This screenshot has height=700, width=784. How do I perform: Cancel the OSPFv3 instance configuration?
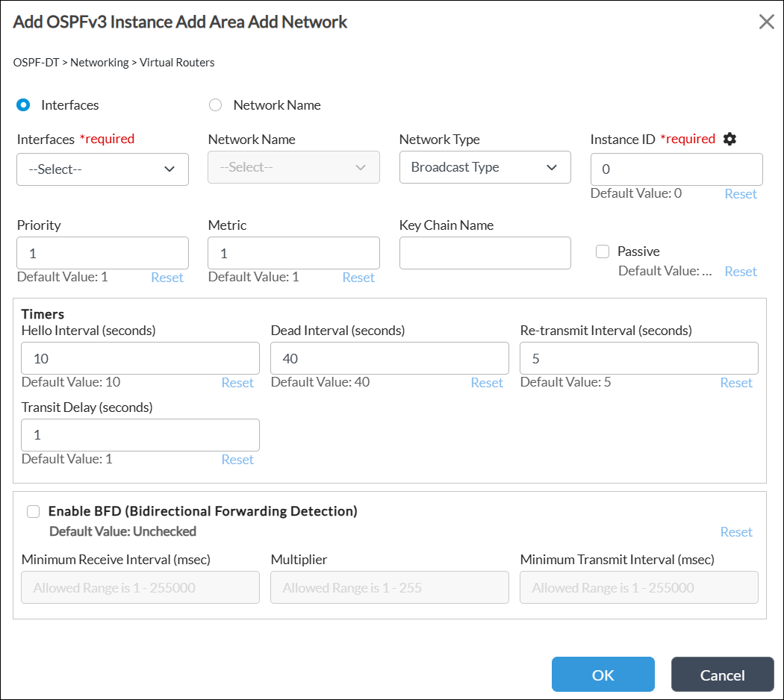[x=722, y=674]
